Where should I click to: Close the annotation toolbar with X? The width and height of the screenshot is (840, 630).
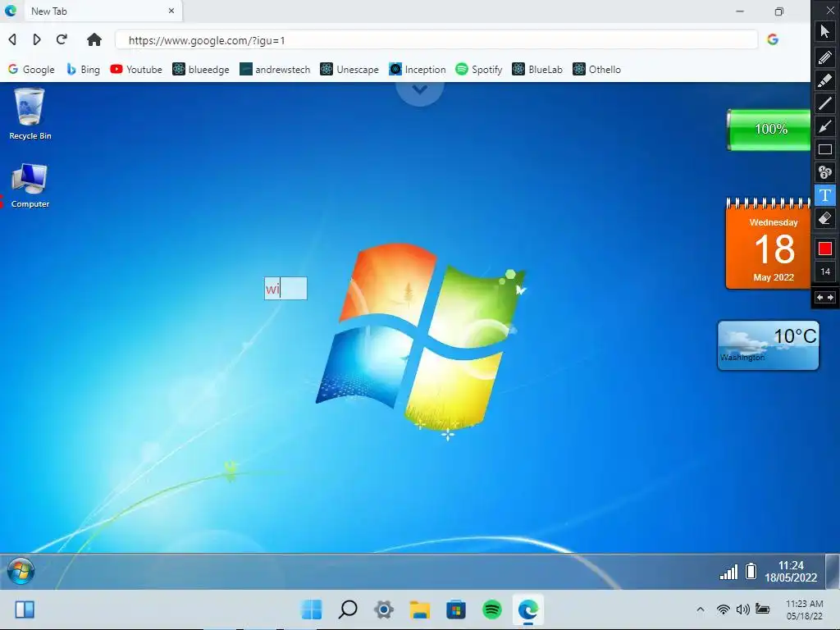click(830, 10)
